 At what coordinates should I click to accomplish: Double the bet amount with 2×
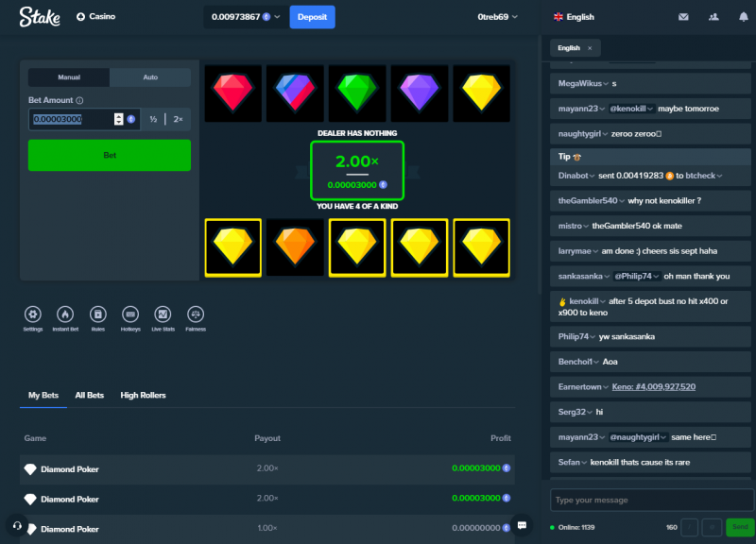point(178,119)
